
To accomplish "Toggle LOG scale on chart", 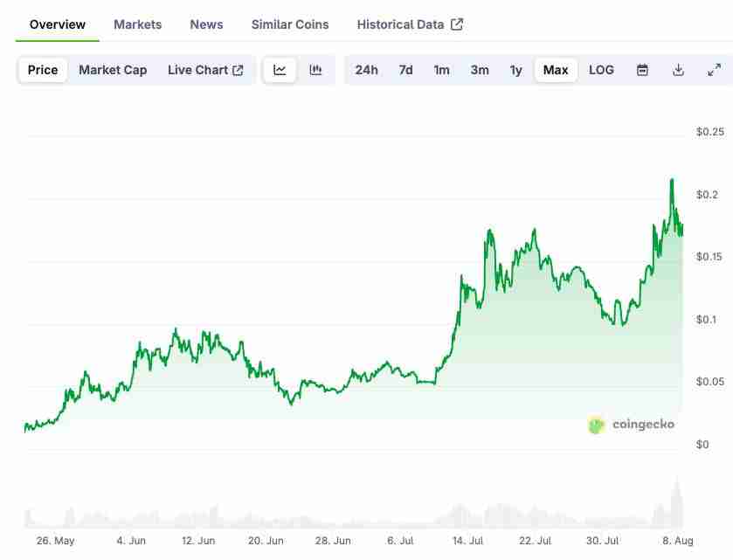I will point(601,70).
